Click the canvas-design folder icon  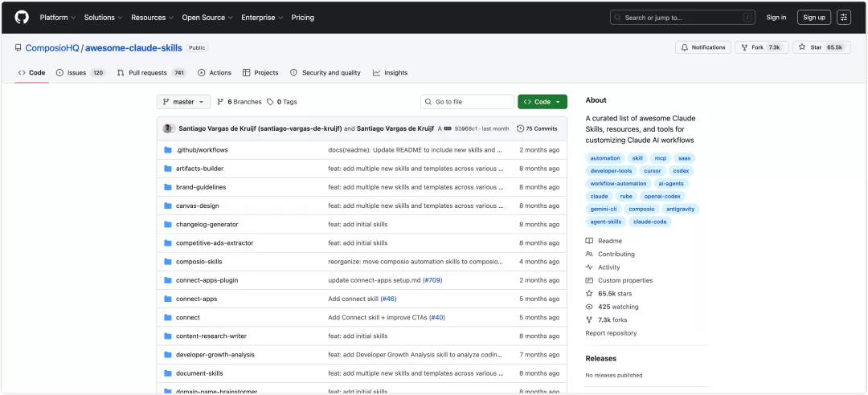click(168, 206)
